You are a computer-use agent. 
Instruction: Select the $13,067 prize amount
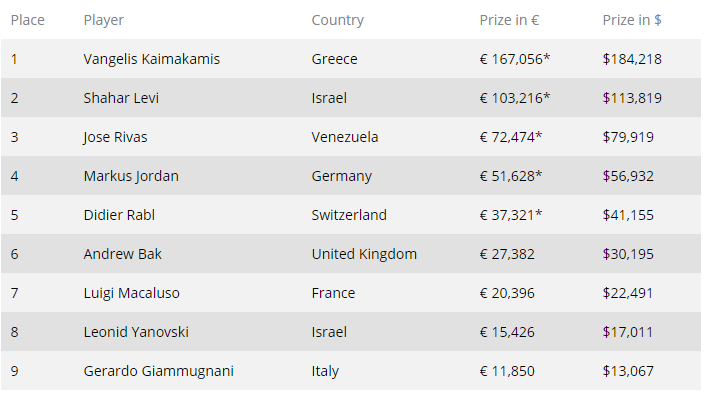click(628, 371)
